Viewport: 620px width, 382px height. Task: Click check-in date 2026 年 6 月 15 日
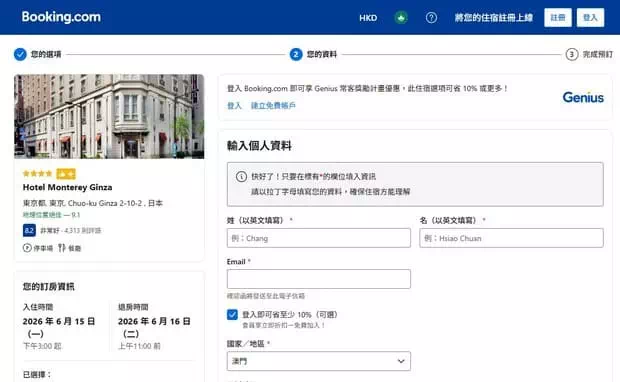click(x=59, y=327)
